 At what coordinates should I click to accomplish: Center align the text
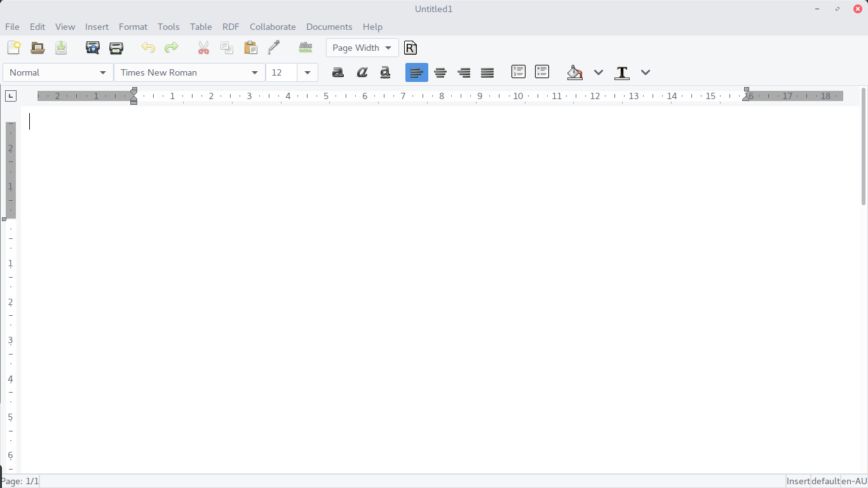440,72
